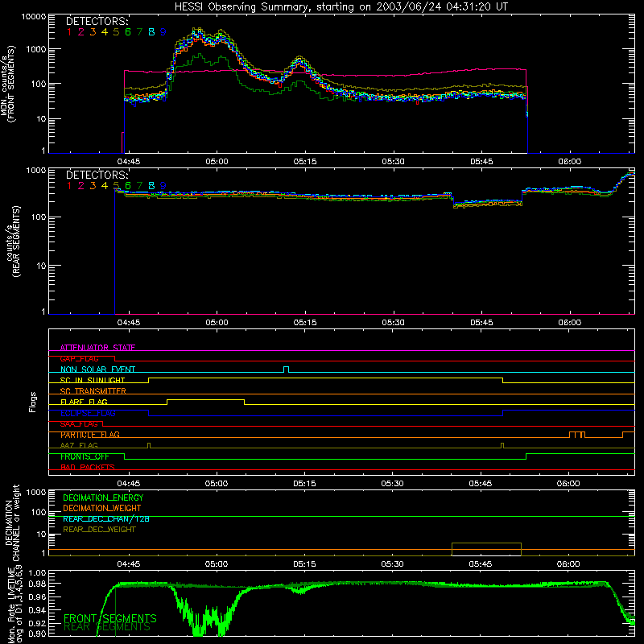Click the DECIMATION_ENERGY legend entry

coord(103,497)
